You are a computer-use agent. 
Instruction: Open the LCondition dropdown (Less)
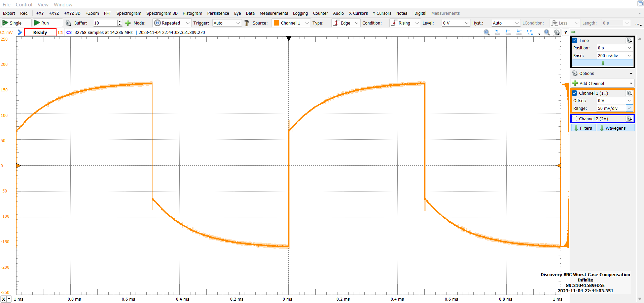click(x=565, y=23)
